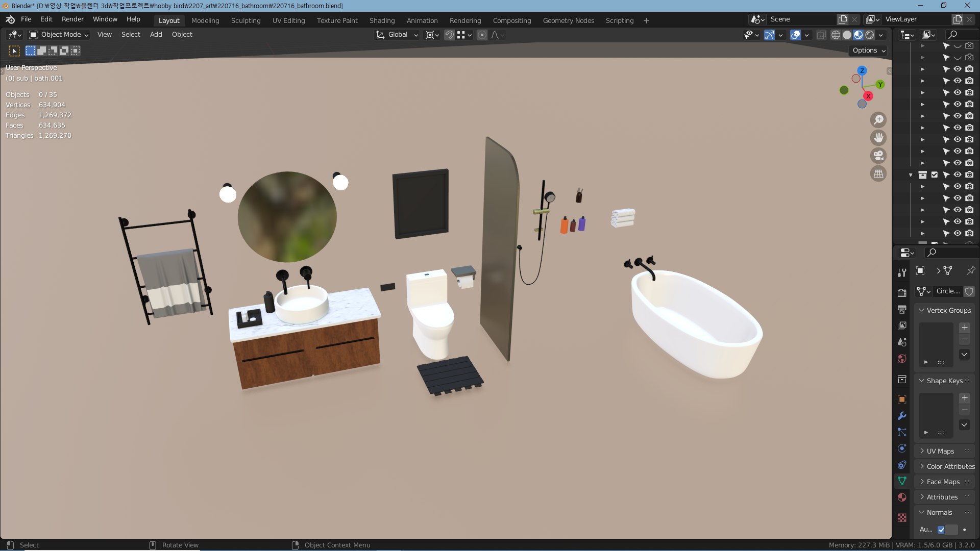Switch to the Shading workspace tab
The height and width of the screenshot is (551, 980).
click(x=382, y=20)
